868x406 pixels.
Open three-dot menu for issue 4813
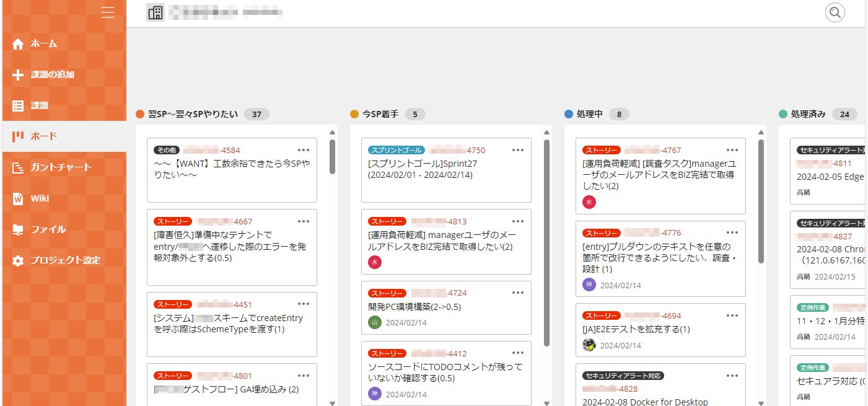[518, 221]
